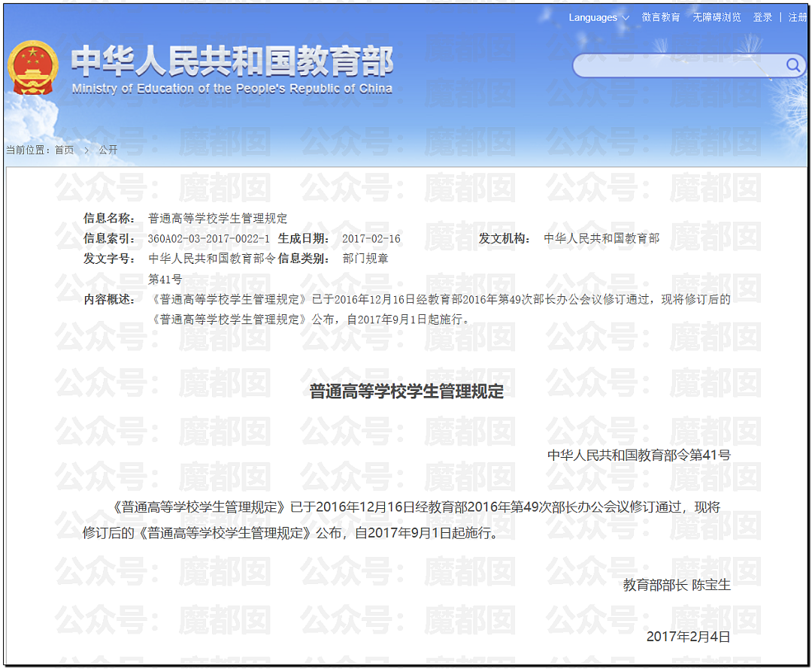
Task: Click the 当前位置 breadcrumb label
Action: pos(28,150)
